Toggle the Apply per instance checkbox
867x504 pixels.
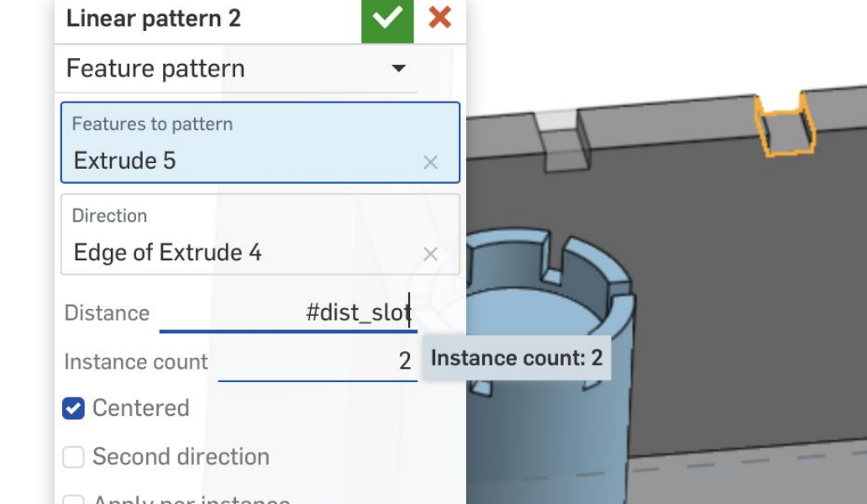point(74,500)
